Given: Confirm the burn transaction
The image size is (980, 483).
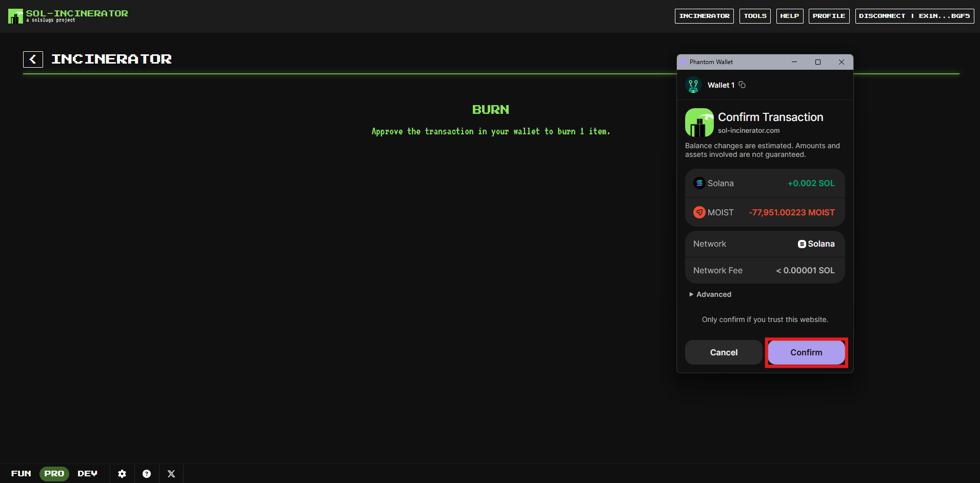Looking at the screenshot, I should point(806,352).
